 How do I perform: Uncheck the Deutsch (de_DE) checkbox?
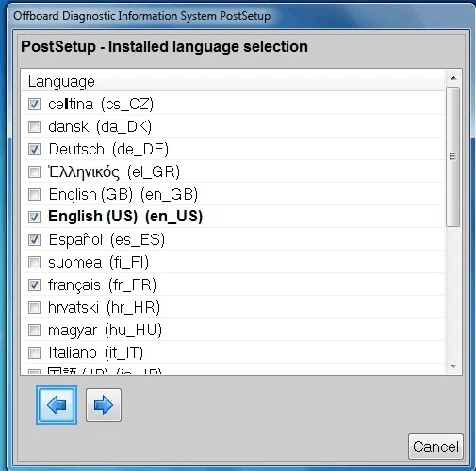point(34,149)
